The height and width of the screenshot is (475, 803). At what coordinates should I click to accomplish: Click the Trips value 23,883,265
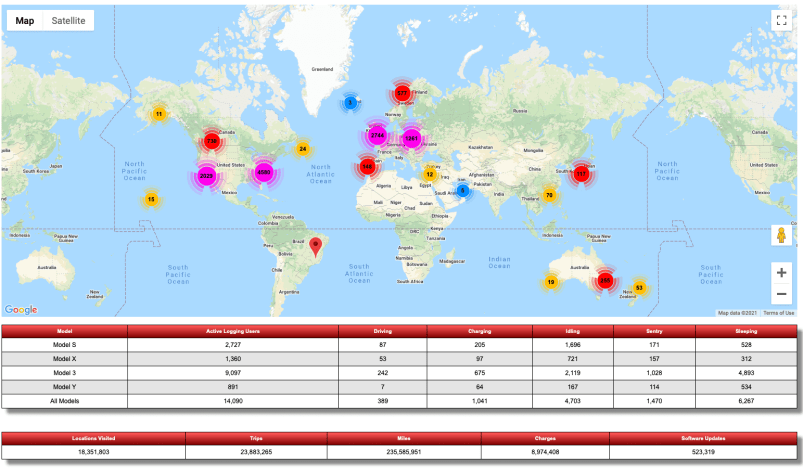click(256, 452)
